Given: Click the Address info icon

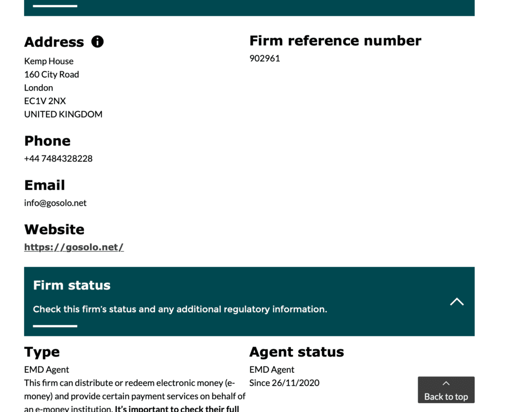Looking at the screenshot, I should coord(97,42).
